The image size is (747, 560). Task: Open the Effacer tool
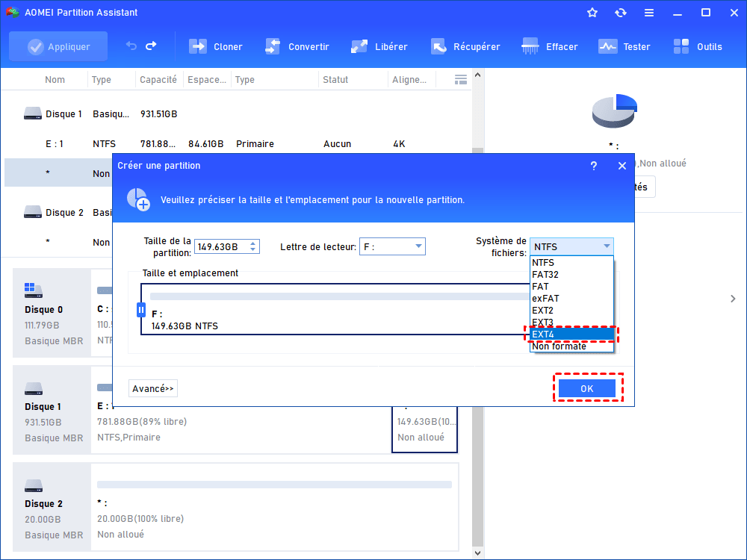click(x=549, y=46)
